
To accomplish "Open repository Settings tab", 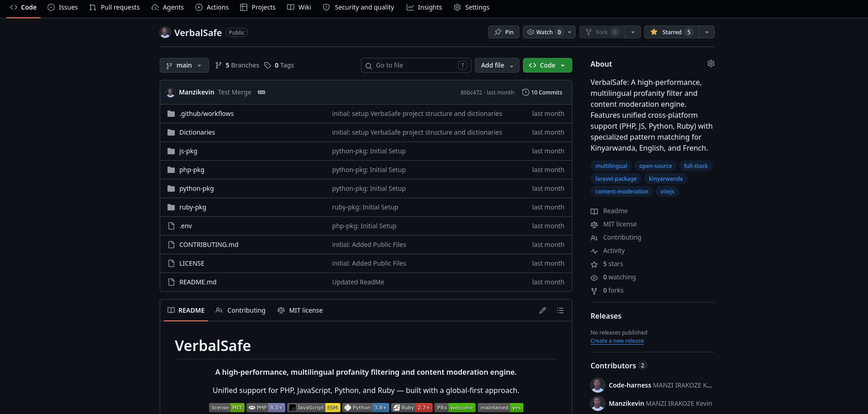I will coord(471,7).
